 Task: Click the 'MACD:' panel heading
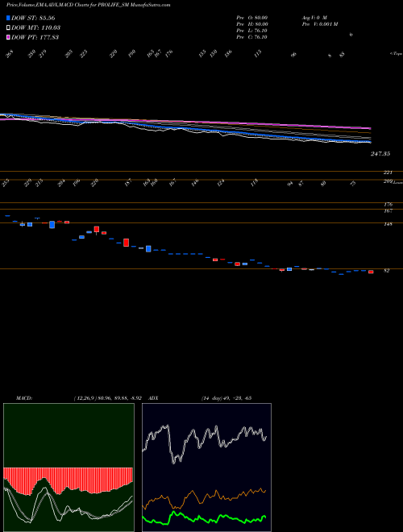(x=24, y=398)
